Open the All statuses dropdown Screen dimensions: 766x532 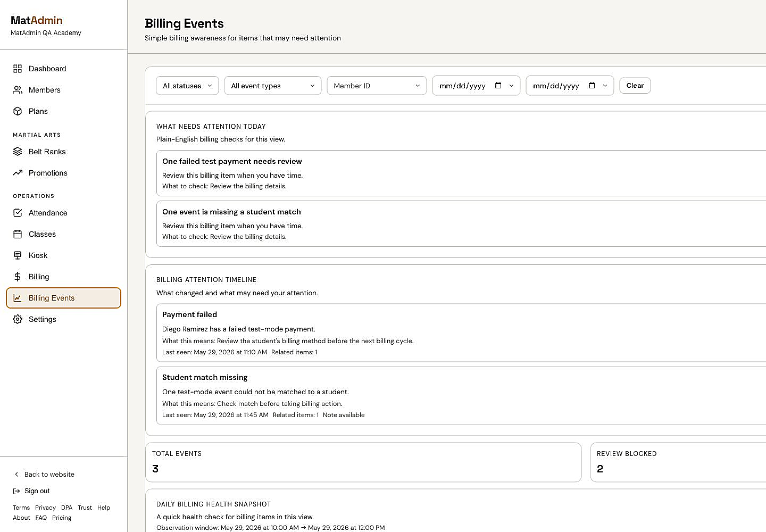click(x=187, y=86)
